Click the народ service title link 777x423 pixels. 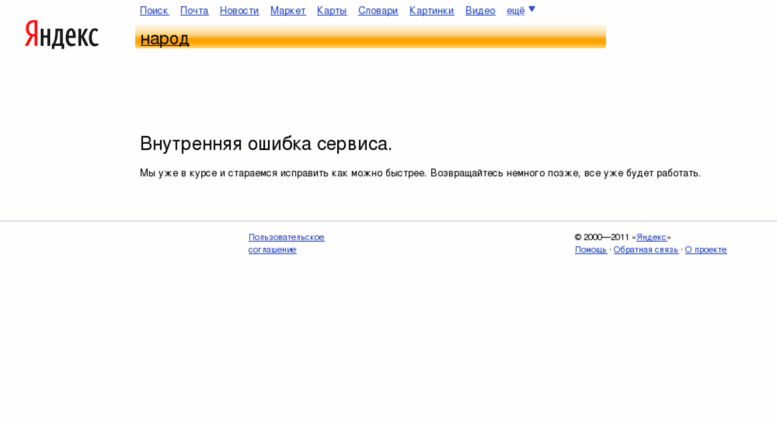click(x=165, y=39)
